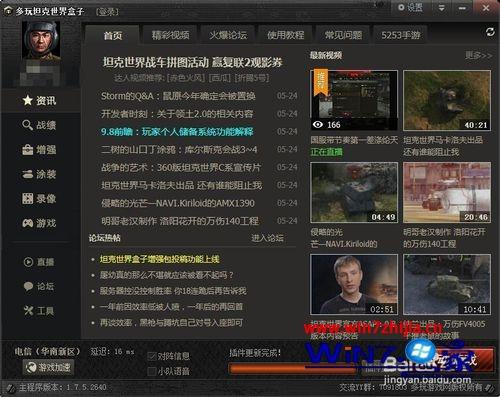Select the 增强 enhancement toolbox icon
Viewport: 500px width, 397px height.
coord(39,150)
